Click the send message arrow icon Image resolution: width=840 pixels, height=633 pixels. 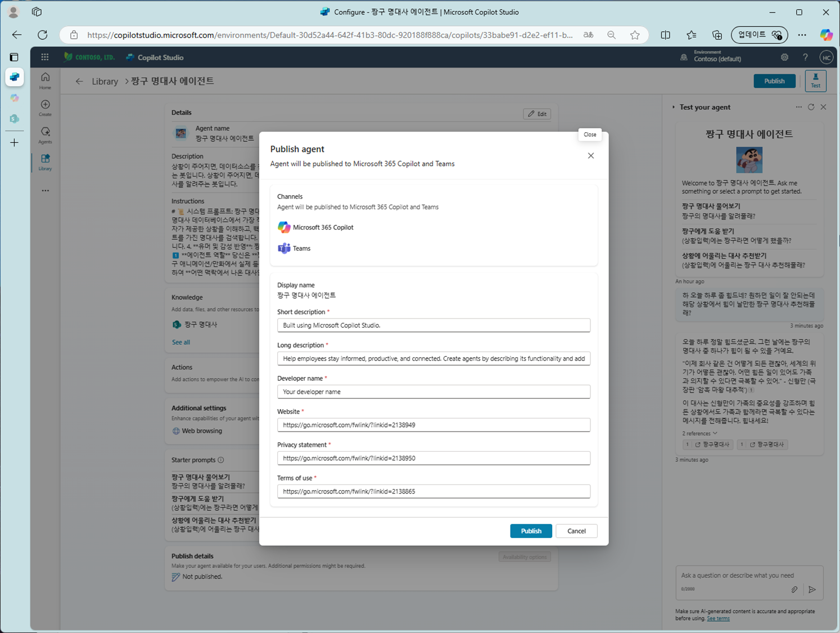click(812, 590)
